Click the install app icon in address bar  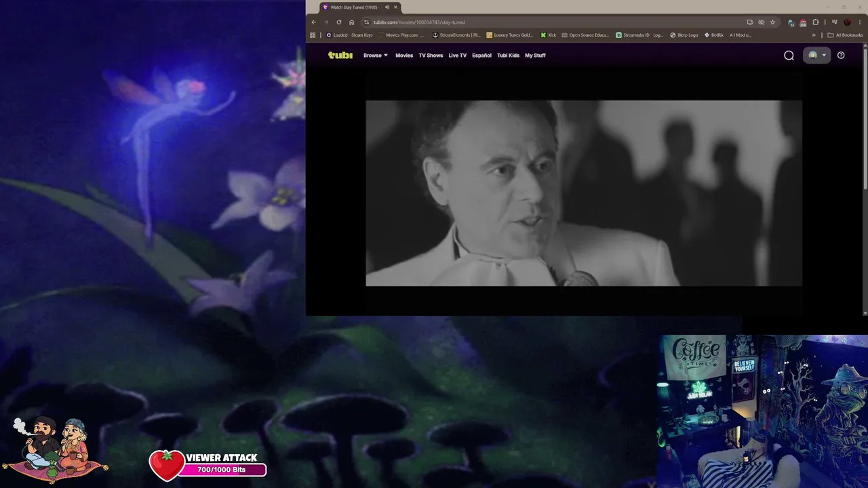[x=750, y=22]
